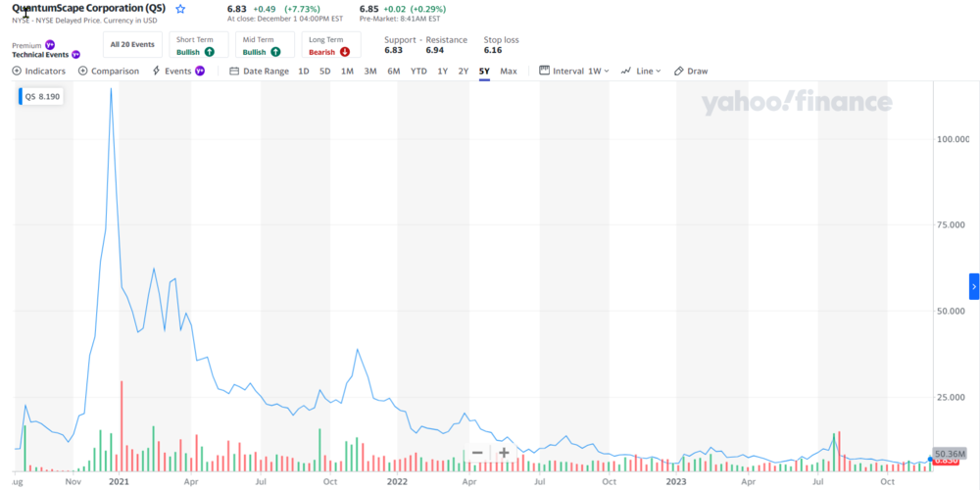Click the 50.36M volume label

(x=949, y=453)
